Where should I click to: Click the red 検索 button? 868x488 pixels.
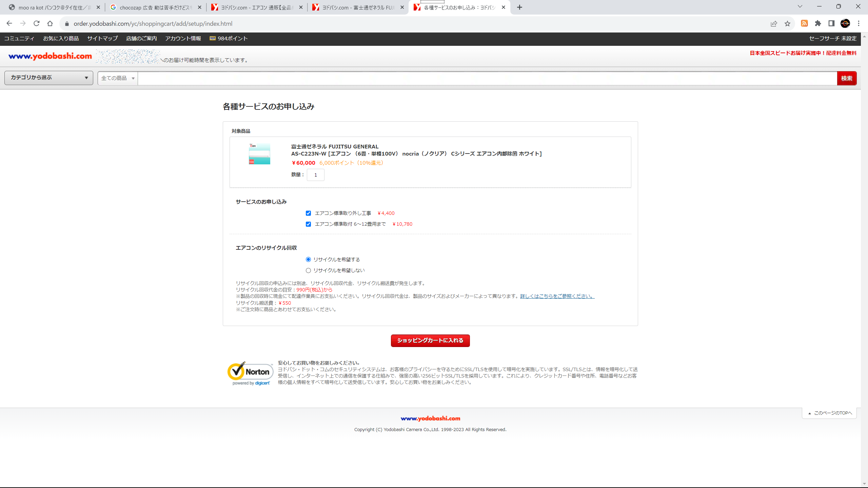pyautogui.click(x=847, y=78)
